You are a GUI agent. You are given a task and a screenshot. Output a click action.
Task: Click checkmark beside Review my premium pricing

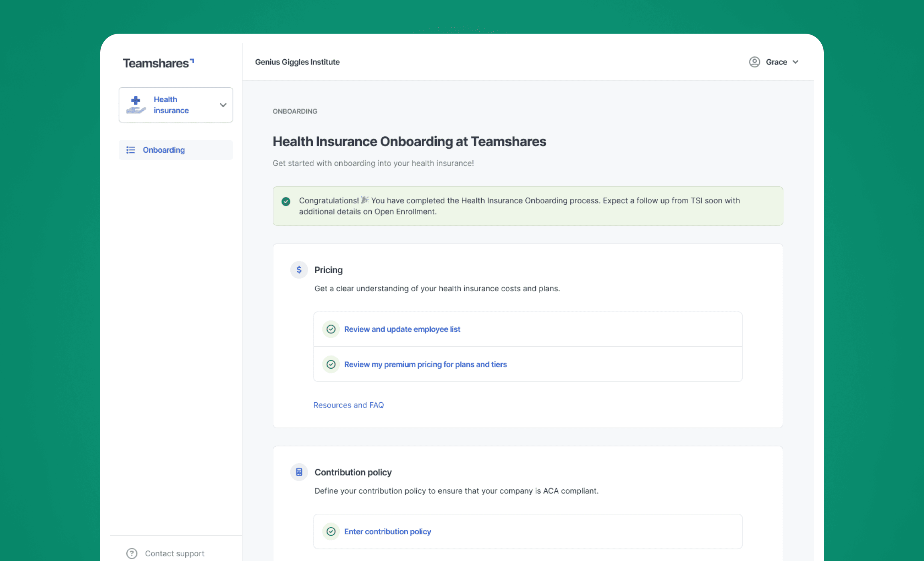coord(331,364)
